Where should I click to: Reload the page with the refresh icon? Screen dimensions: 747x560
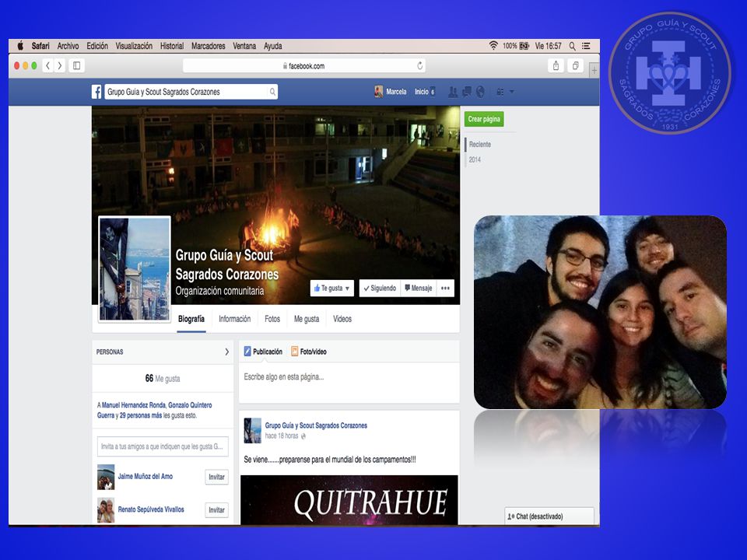tap(419, 65)
